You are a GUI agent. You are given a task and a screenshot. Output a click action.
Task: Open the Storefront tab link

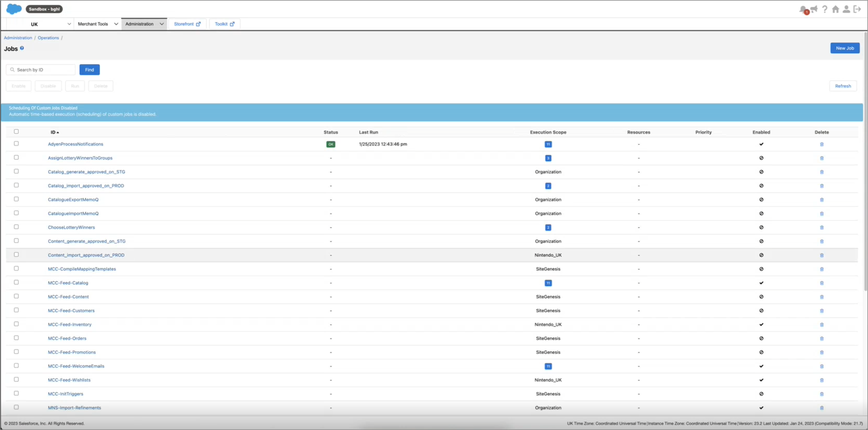pyautogui.click(x=187, y=24)
